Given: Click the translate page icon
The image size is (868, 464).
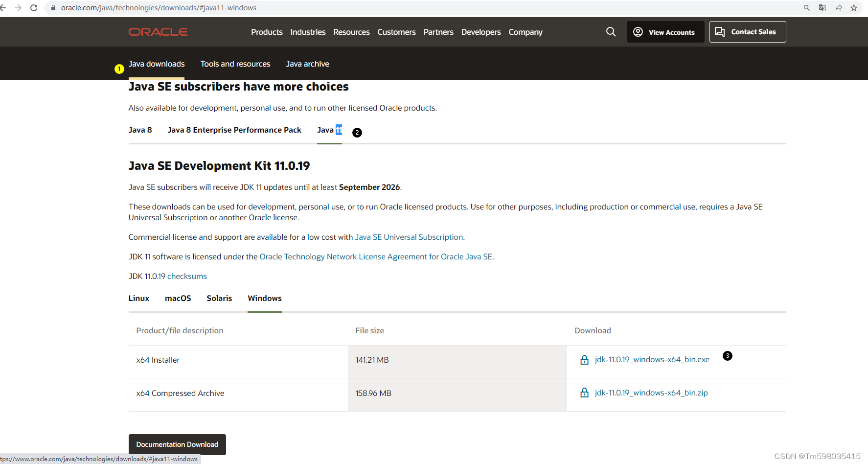Looking at the screenshot, I should [x=822, y=8].
